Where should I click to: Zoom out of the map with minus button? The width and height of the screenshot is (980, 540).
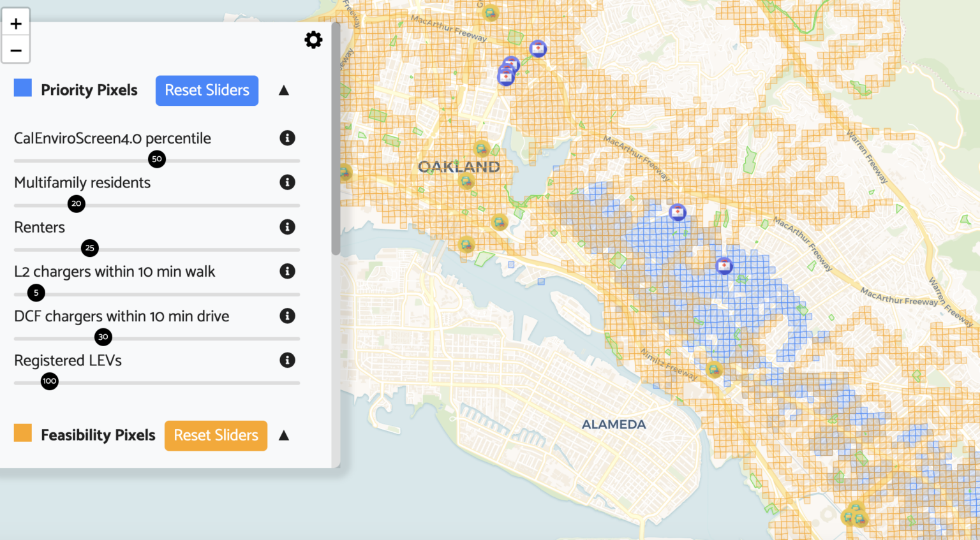pyautogui.click(x=16, y=50)
